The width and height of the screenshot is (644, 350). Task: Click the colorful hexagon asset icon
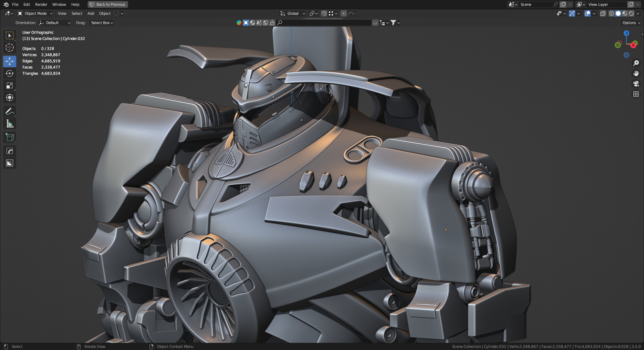tap(239, 23)
